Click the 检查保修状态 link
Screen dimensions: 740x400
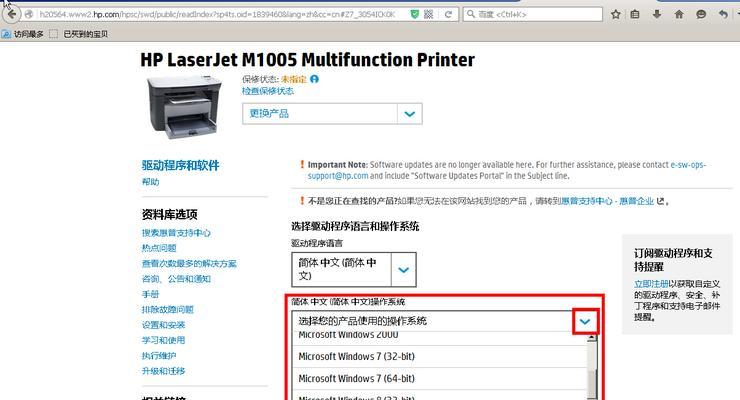point(268,91)
